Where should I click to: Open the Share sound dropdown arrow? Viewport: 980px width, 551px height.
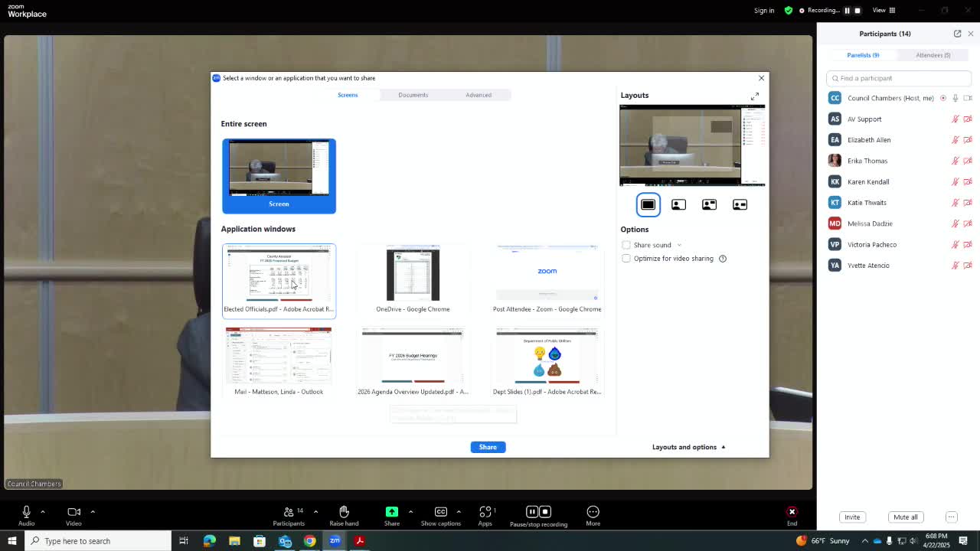[679, 246]
